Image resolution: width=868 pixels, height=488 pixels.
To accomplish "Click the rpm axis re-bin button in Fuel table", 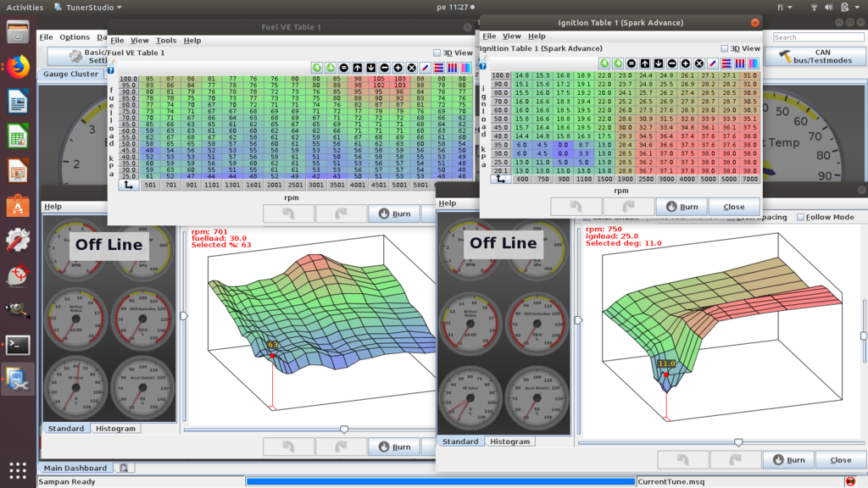I will pyautogui.click(x=128, y=185).
